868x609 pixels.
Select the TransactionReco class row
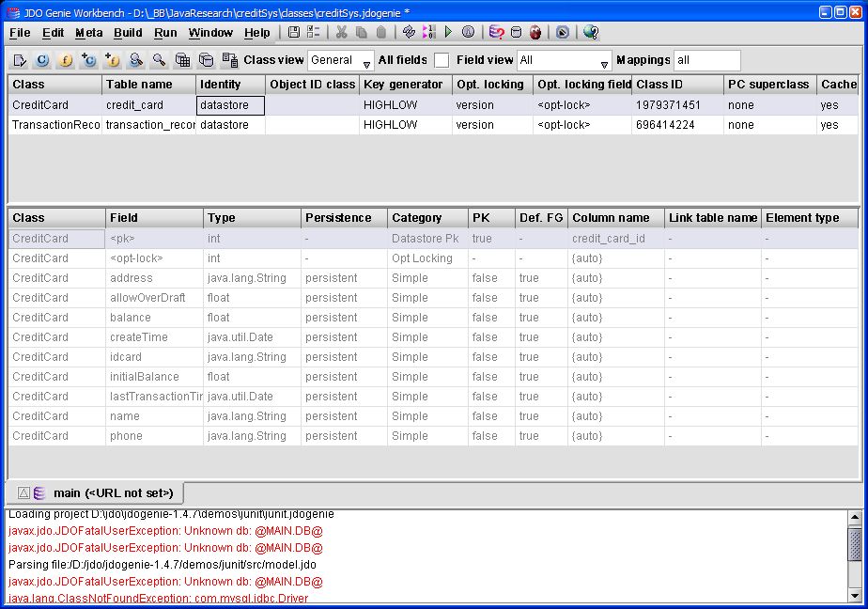[432, 125]
